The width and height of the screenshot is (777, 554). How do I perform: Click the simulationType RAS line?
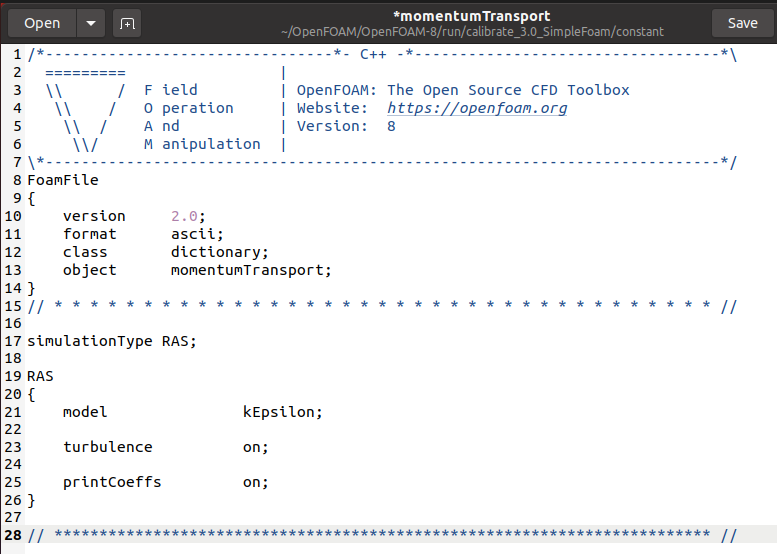pyautogui.click(x=111, y=341)
